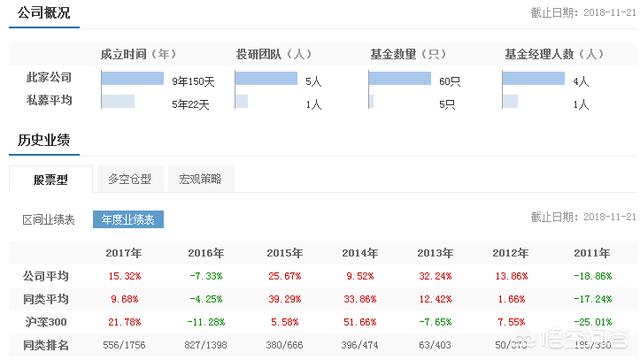This screenshot has width=640, height=360.
Task: Click the -18.86% company average cell
Action: (593, 276)
